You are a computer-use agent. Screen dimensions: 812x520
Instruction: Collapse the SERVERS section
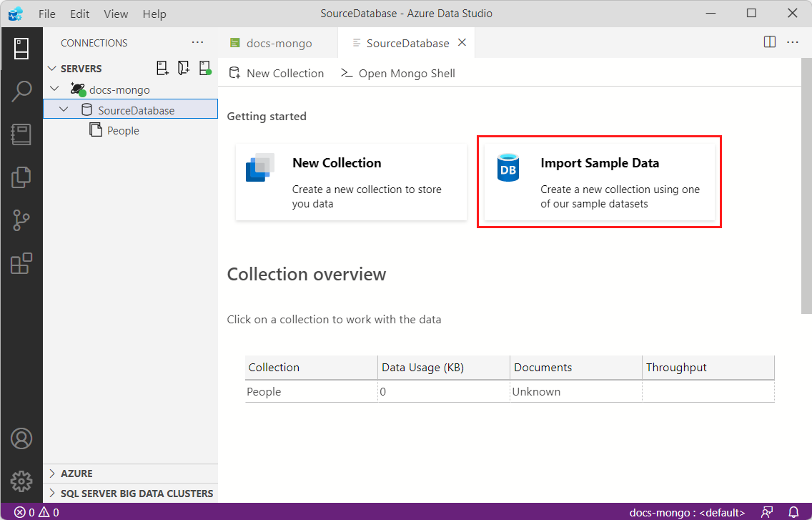[51, 69]
